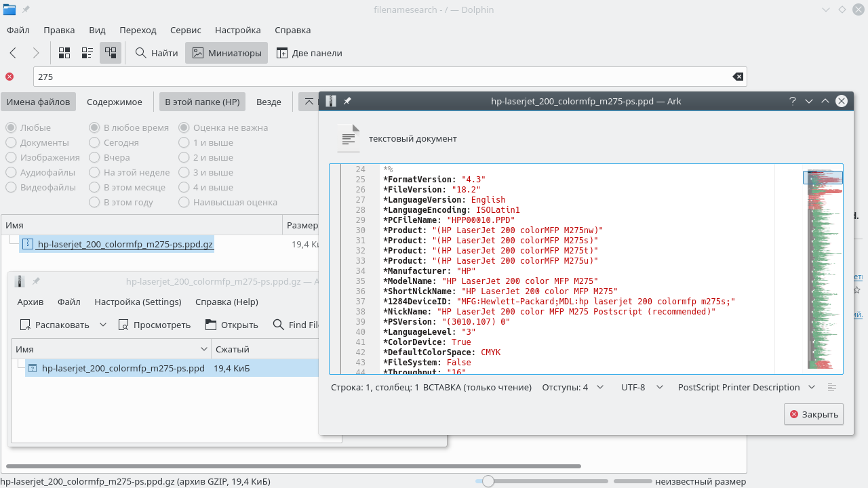Click the preview window help question mark

[792, 101]
